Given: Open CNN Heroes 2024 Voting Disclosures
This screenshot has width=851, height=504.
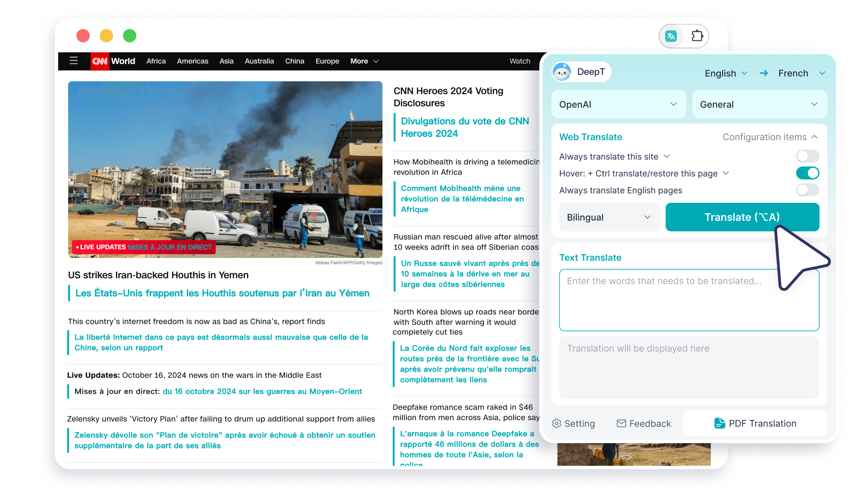Looking at the screenshot, I should point(448,97).
